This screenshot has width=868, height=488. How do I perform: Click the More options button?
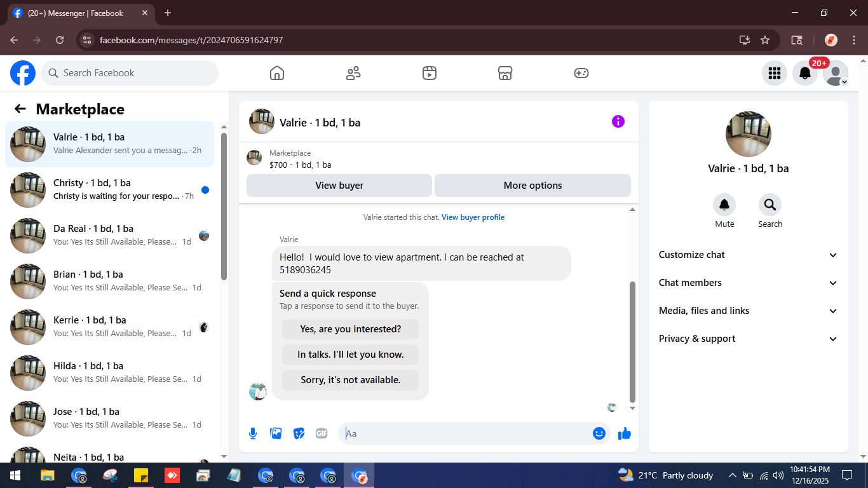pos(532,186)
